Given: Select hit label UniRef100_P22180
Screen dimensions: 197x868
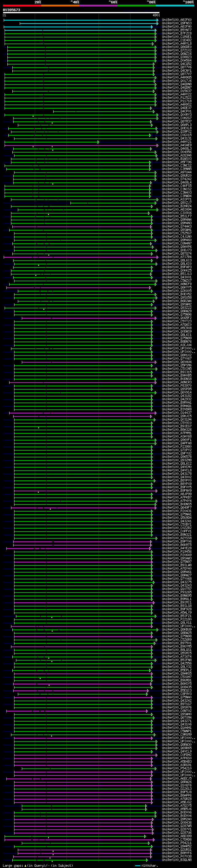Looking at the screenshot, I should 177,619.
